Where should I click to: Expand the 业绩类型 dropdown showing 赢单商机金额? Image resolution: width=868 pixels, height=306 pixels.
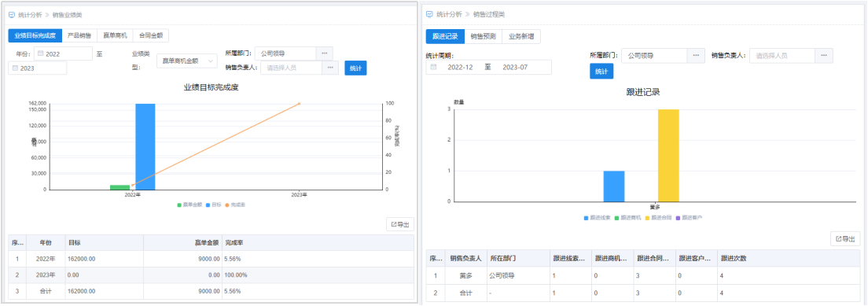coord(187,61)
